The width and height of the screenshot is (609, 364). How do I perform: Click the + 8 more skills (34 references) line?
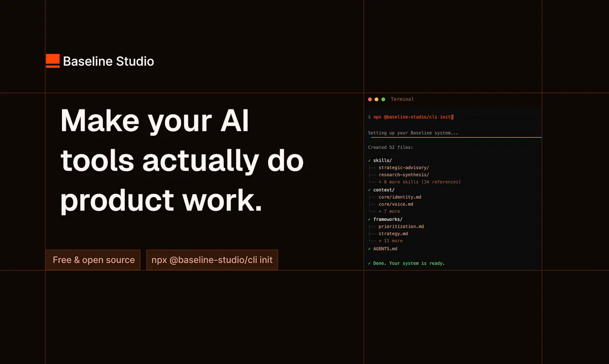click(x=420, y=182)
